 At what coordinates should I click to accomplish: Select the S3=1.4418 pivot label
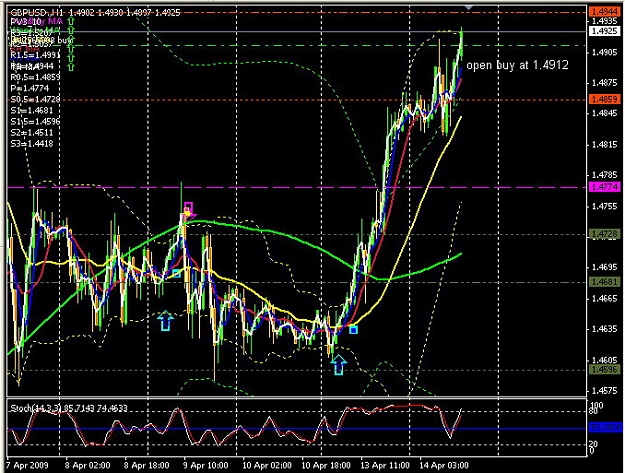click(31, 144)
